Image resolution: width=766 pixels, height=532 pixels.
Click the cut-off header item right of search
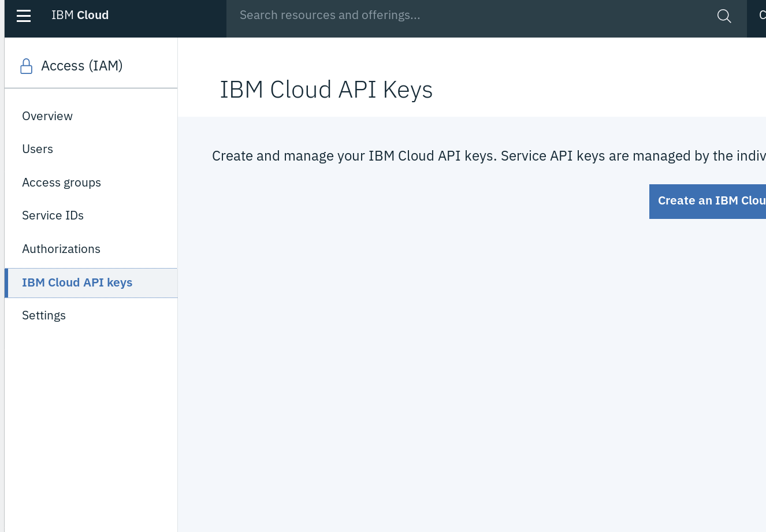coord(760,16)
